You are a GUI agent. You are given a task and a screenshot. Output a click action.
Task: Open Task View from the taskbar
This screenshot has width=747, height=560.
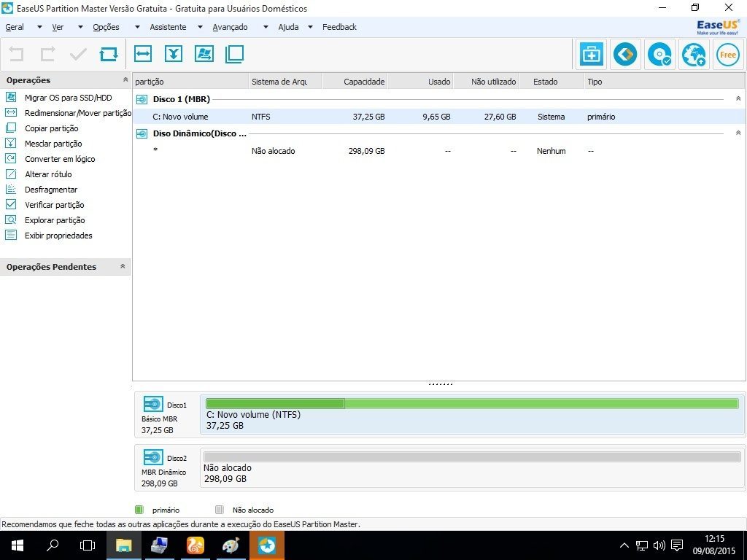(x=88, y=545)
